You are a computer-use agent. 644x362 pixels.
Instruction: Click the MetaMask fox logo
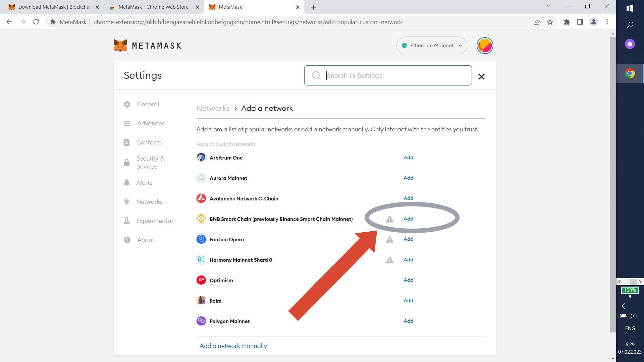coord(120,46)
